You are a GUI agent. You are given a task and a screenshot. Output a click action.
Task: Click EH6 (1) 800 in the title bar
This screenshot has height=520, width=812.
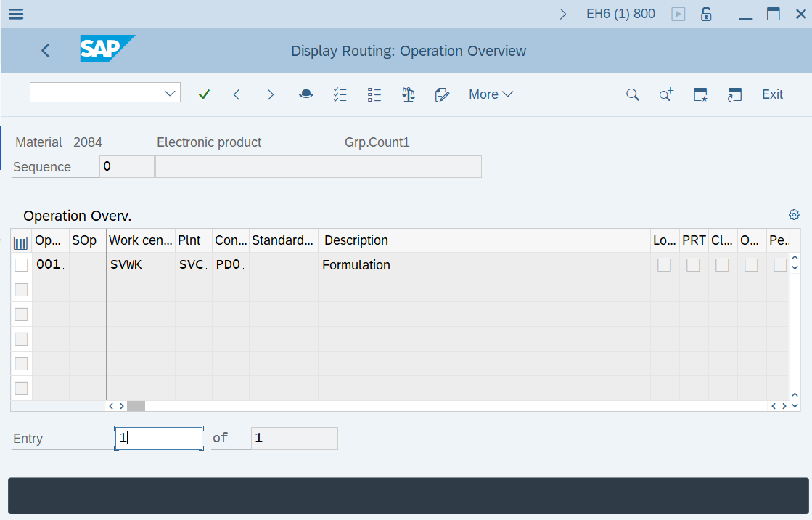[x=620, y=13]
